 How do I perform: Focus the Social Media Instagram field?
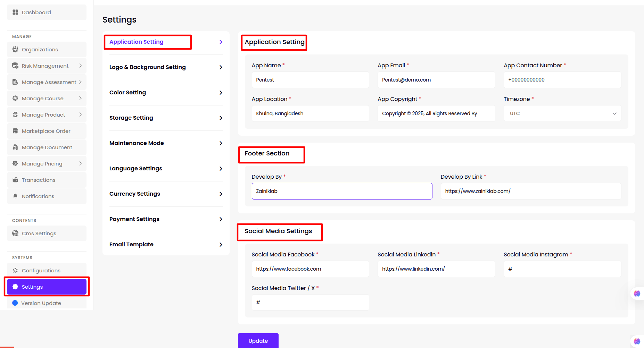pos(562,269)
